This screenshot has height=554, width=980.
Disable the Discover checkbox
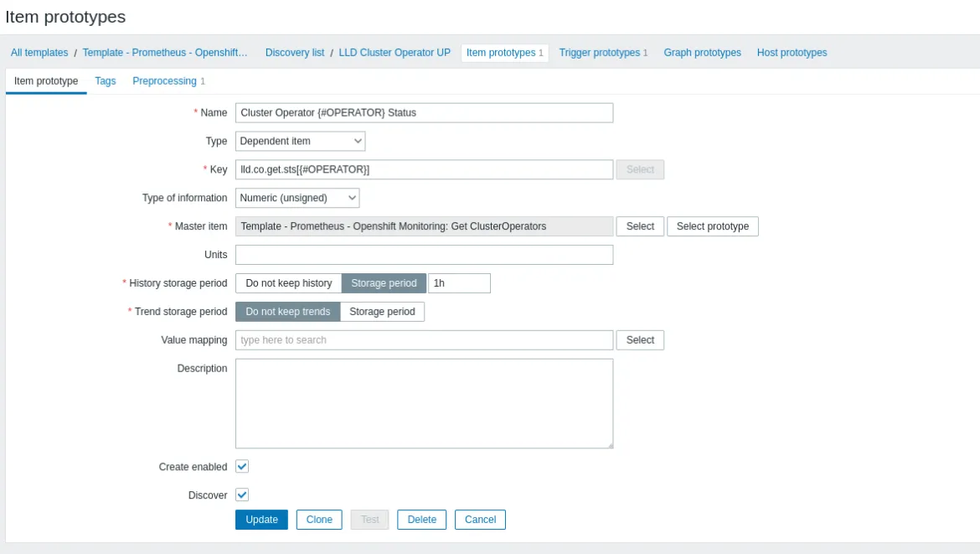[x=241, y=494]
